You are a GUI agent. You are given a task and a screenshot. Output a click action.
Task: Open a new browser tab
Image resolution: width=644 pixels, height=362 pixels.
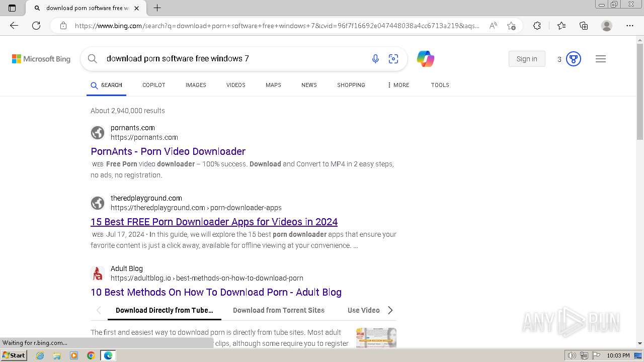pyautogui.click(x=157, y=8)
